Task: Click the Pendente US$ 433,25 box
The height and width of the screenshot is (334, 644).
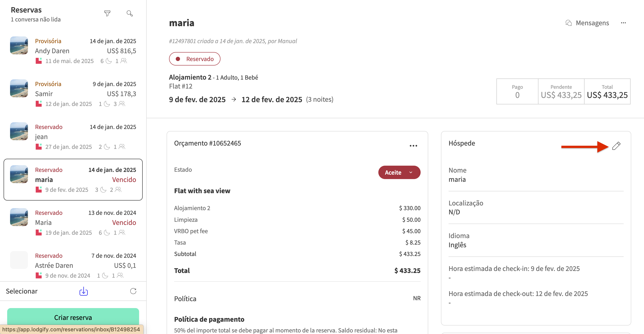Action: click(x=561, y=91)
